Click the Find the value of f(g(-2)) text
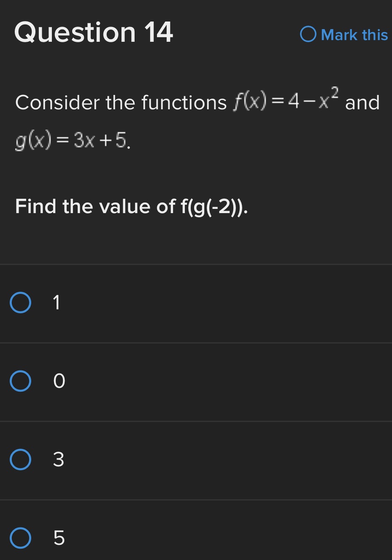This screenshot has width=392, height=560. [x=130, y=206]
